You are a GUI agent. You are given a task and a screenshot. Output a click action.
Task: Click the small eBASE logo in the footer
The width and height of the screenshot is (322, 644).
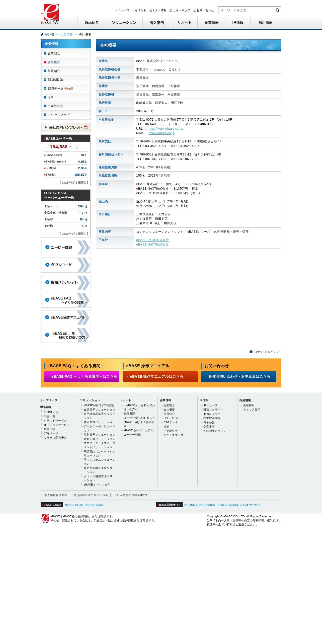[x=45, y=519]
